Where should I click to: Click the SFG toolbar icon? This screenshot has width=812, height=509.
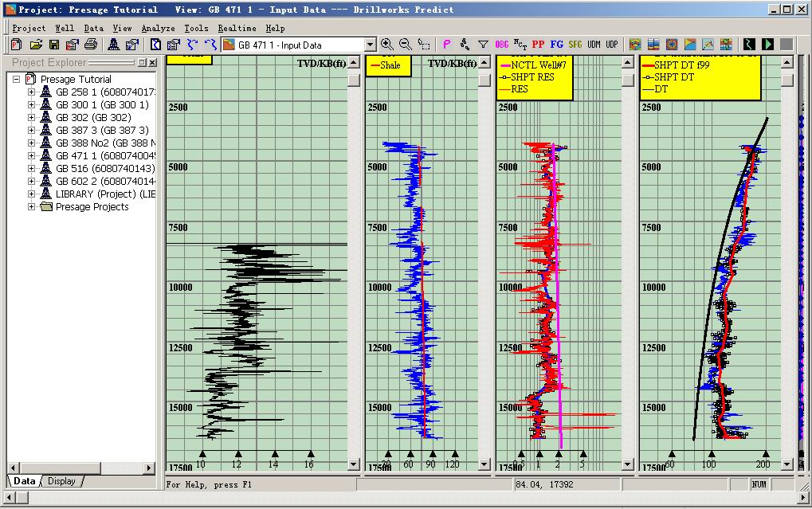coord(575,45)
